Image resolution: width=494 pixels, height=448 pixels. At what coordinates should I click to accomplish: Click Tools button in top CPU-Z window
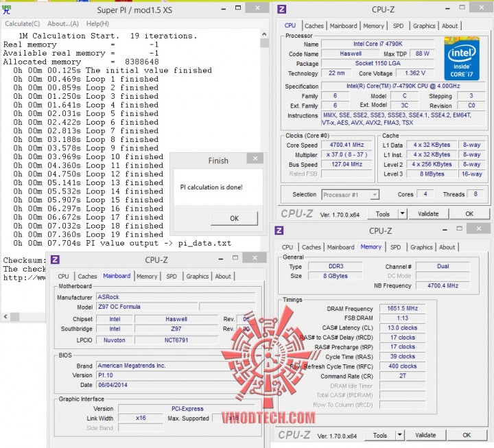point(382,214)
